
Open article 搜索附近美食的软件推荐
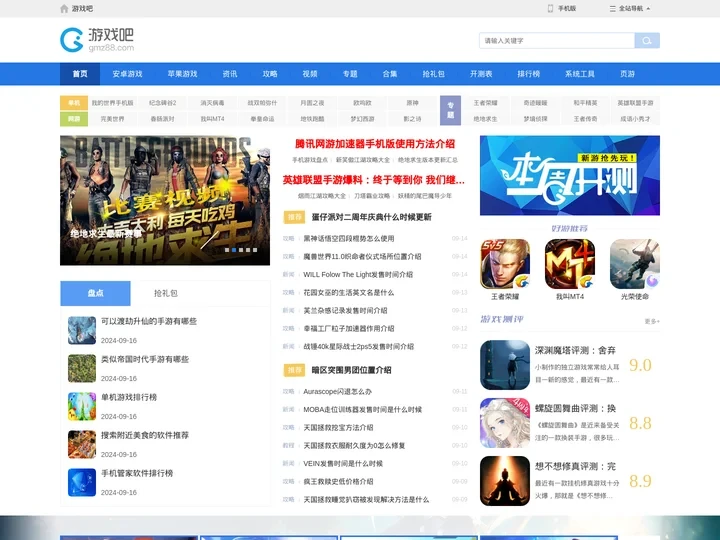pos(145,435)
